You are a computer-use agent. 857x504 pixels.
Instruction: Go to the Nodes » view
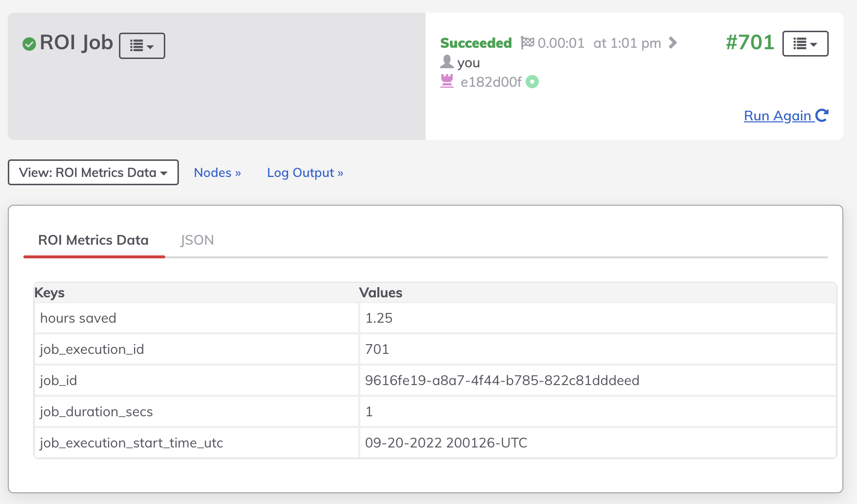(x=217, y=173)
